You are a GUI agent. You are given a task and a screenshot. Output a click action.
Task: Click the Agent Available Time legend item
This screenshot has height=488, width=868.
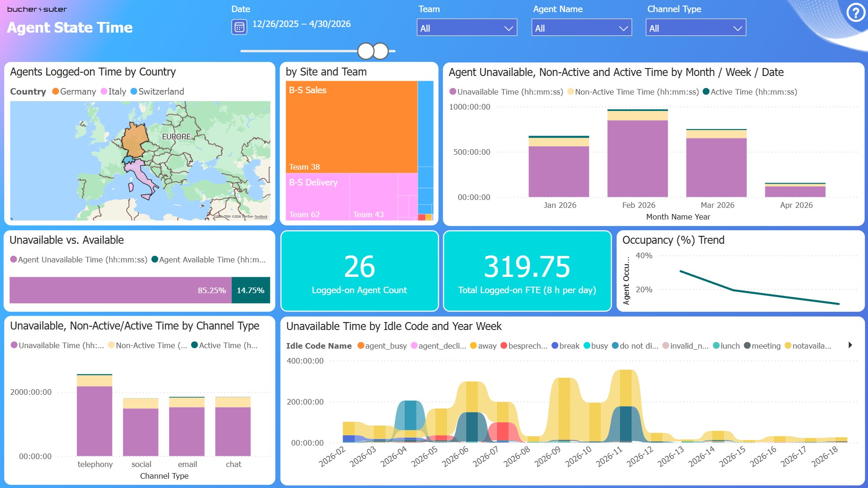208,260
